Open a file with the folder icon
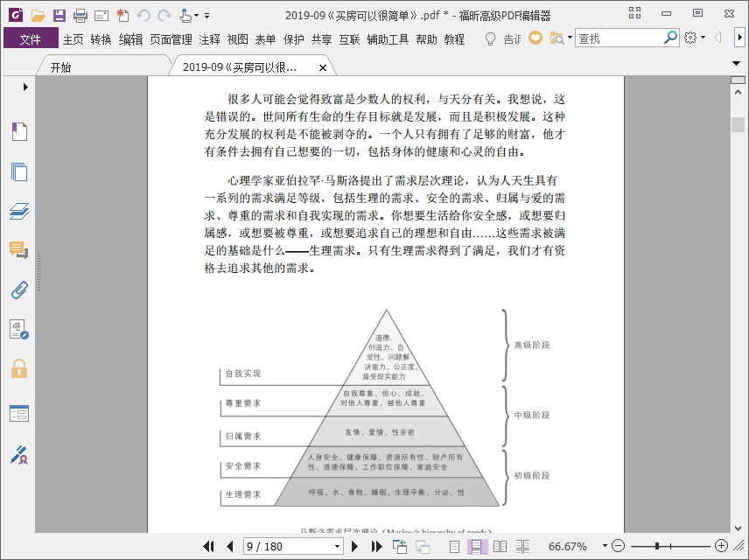 tap(38, 16)
